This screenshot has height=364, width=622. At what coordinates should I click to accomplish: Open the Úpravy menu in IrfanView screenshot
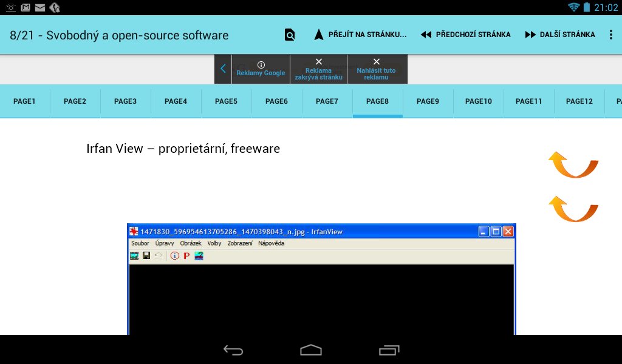tap(165, 243)
